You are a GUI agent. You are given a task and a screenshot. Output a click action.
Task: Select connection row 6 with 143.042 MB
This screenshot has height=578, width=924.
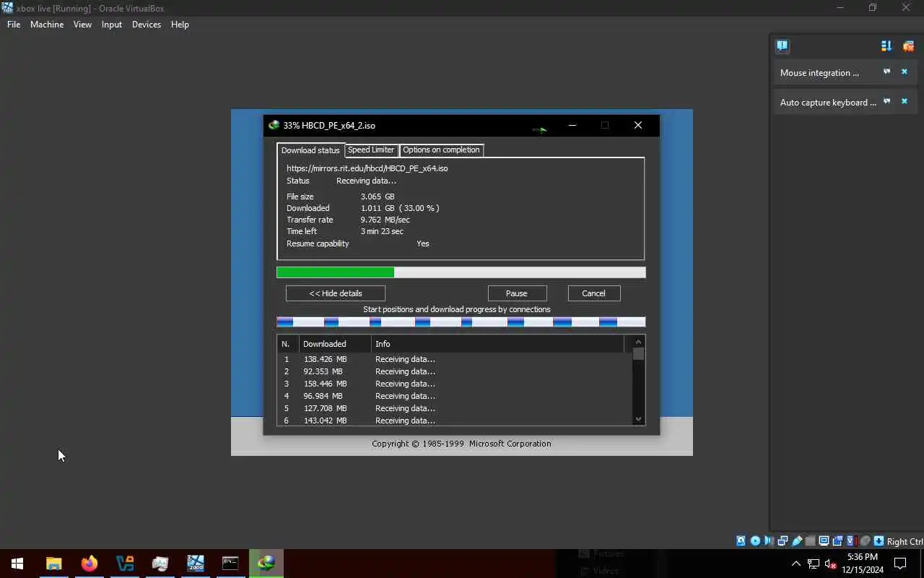click(x=455, y=420)
